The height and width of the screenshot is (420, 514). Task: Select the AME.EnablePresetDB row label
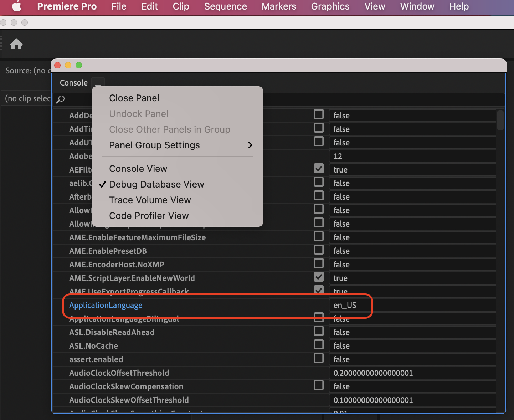point(108,251)
